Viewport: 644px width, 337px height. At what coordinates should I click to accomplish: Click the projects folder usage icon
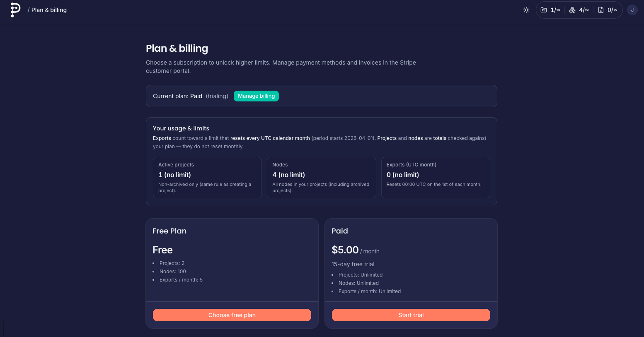tap(544, 10)
